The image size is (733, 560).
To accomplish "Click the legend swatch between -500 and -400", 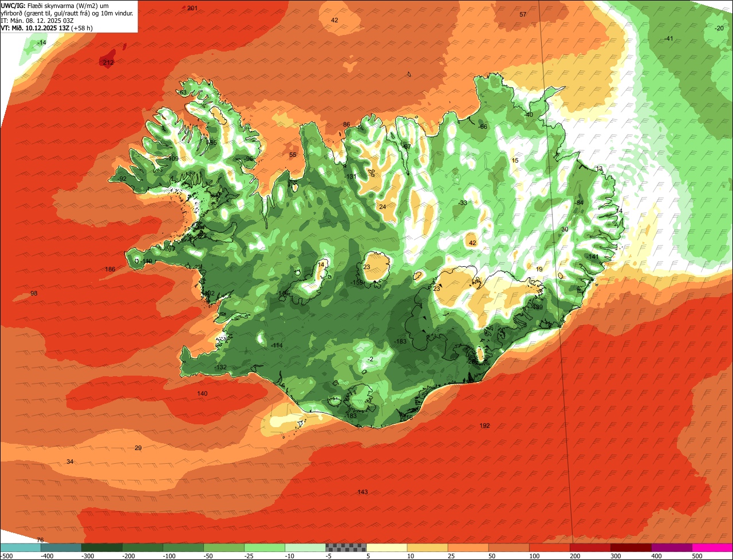I will 21,547.
